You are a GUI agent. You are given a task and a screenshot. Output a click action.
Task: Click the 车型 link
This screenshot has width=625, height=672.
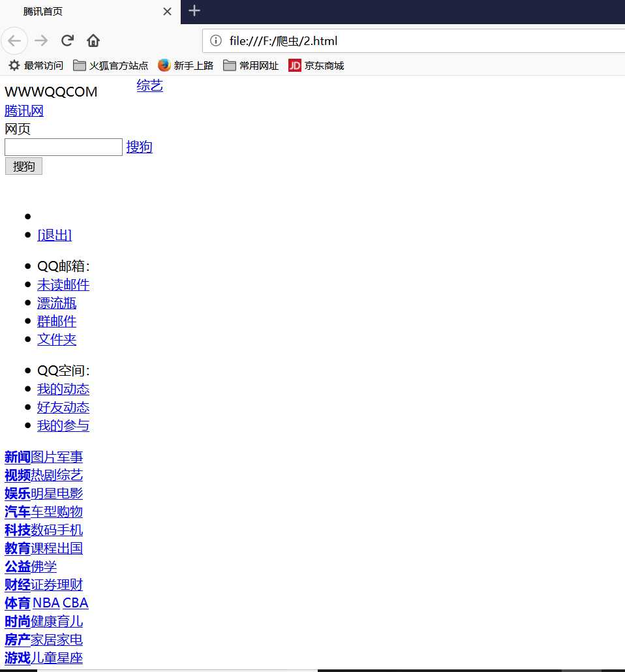(44, 512)
